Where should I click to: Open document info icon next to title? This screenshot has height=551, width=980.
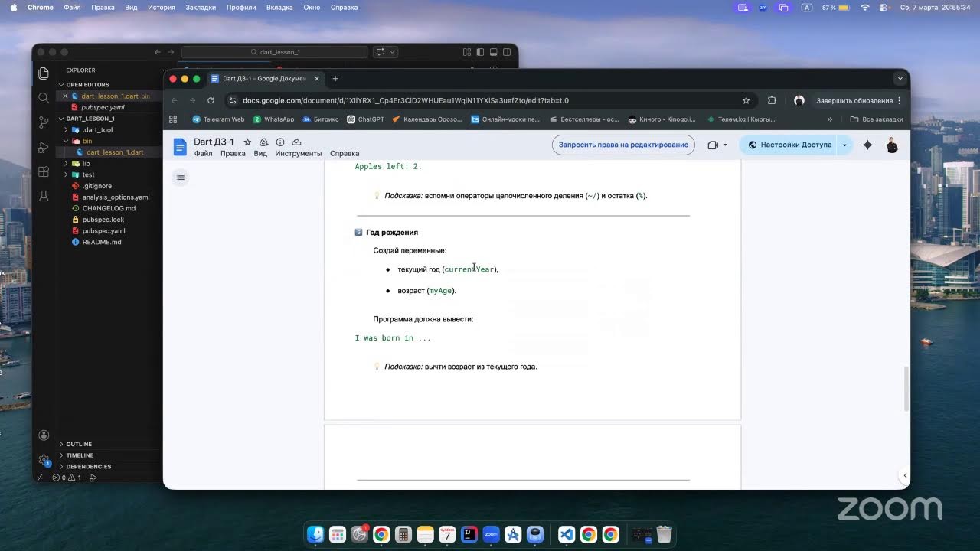(x=280, y=142)
